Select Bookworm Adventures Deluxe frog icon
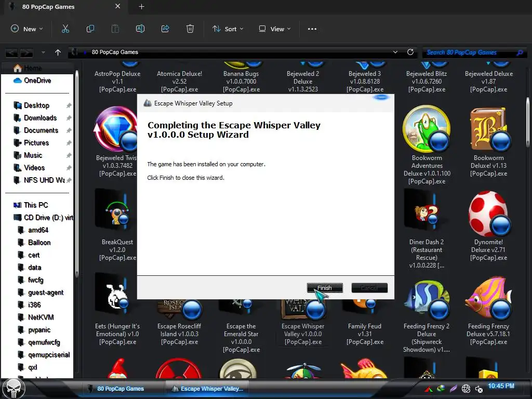Viewport: 532px width, 399px height. 427,128
